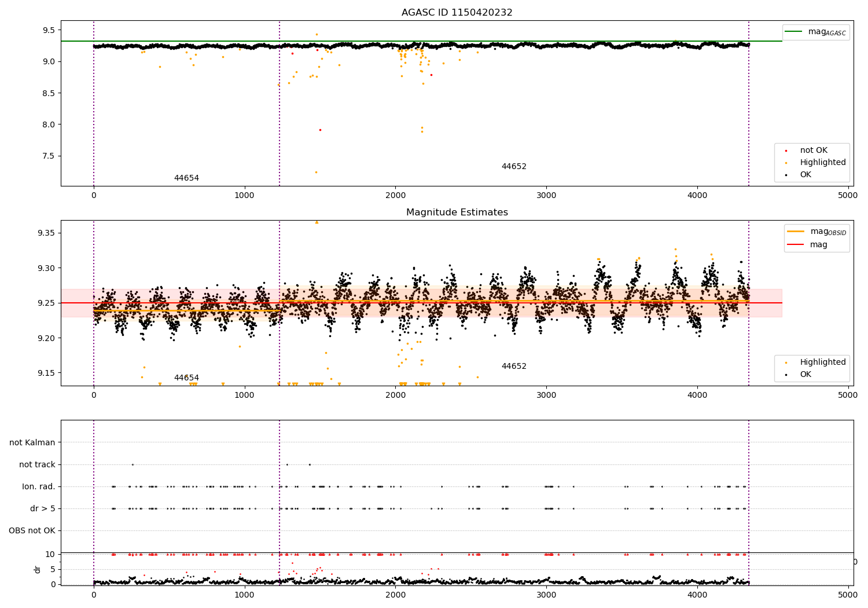Click the '44654' label in the top panel
The height and width of the screenshot is (608, 868).
186,178
